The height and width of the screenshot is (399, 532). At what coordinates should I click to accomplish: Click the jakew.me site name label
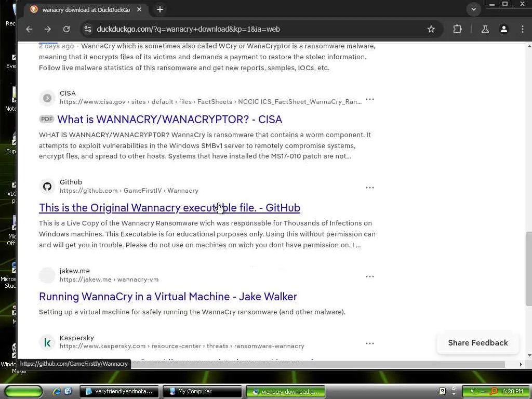point(75,271)
